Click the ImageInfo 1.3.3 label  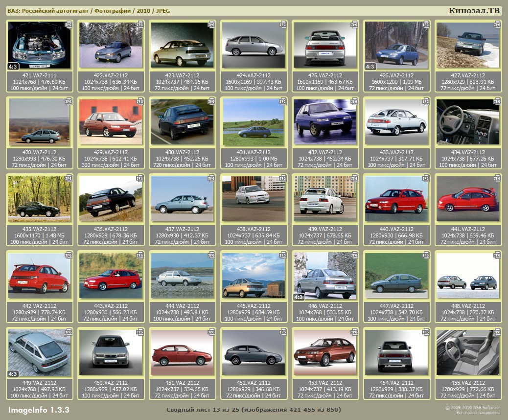pyautogui.click(x=39, y=410)
